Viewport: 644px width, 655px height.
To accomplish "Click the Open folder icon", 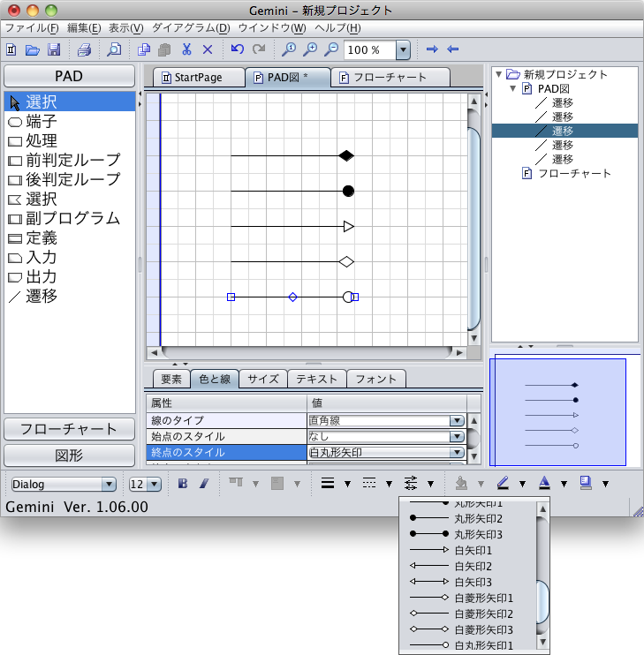I will pyautogui.click(x=32, y=49).
